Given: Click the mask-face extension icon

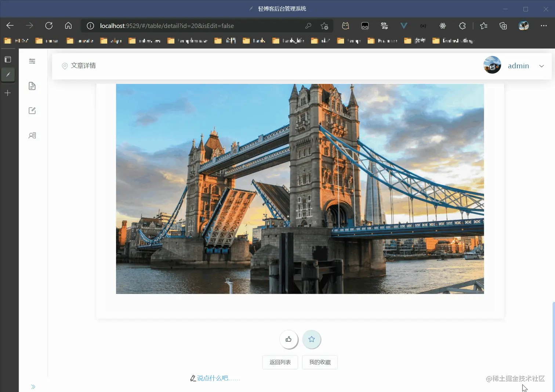Looking at the screenshot, I should [x=365, y=26].
